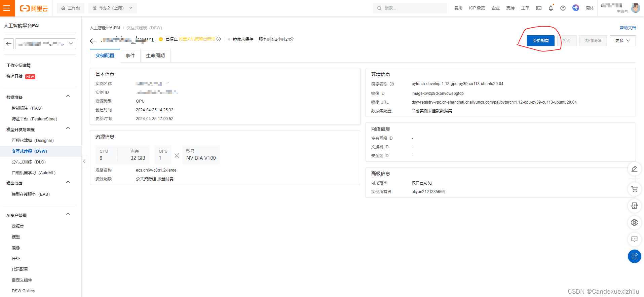Click the blue floating apps grid button
Viewport: 644px width, 297px height.
(x=634, y=256)
